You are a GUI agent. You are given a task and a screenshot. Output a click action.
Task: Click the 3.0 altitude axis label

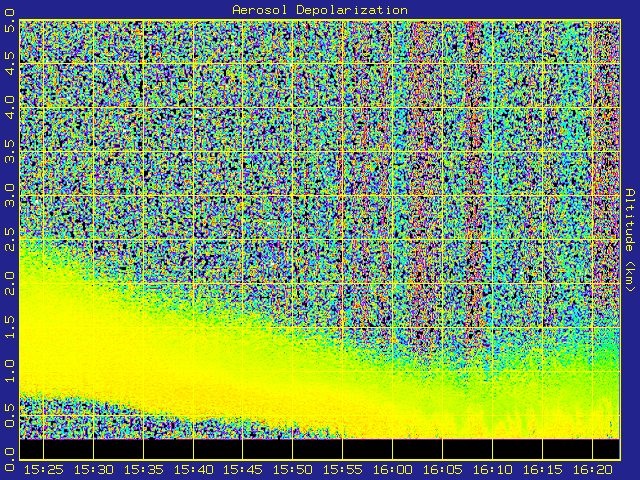click(x=10, y=196)
